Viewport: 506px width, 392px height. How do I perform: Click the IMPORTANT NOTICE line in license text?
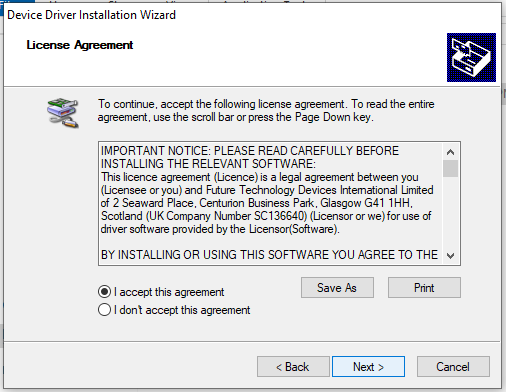[x=250, y=151]
